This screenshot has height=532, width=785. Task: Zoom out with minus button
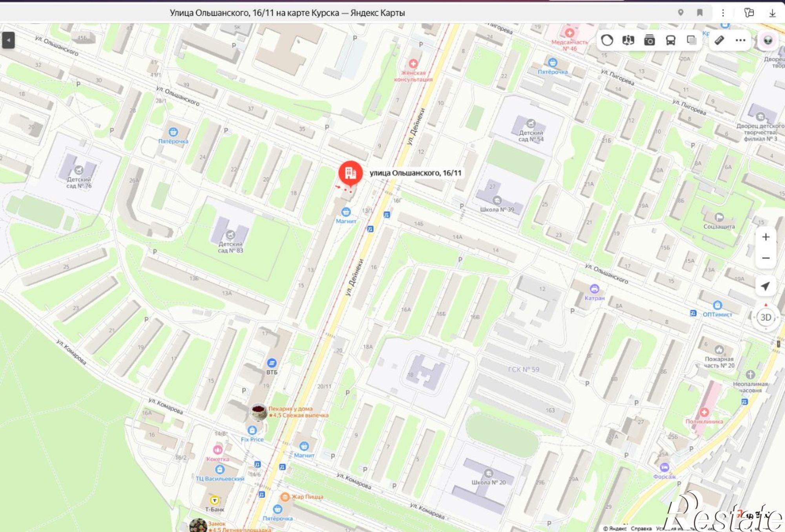(x=765, y=258)
